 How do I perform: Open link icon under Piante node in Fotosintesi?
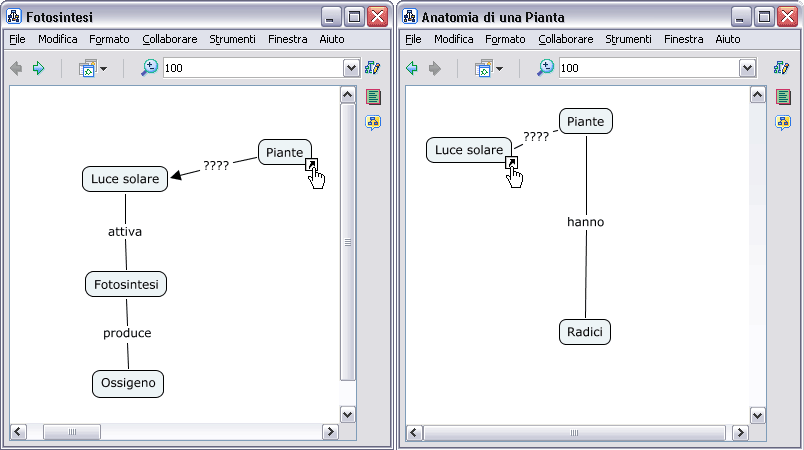pos(311,165)
